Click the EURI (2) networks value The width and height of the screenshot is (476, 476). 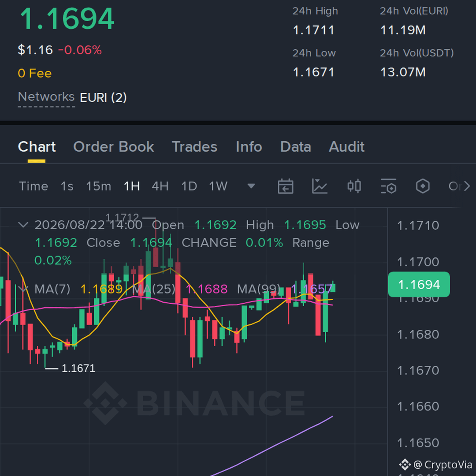(x=103, y=98)
